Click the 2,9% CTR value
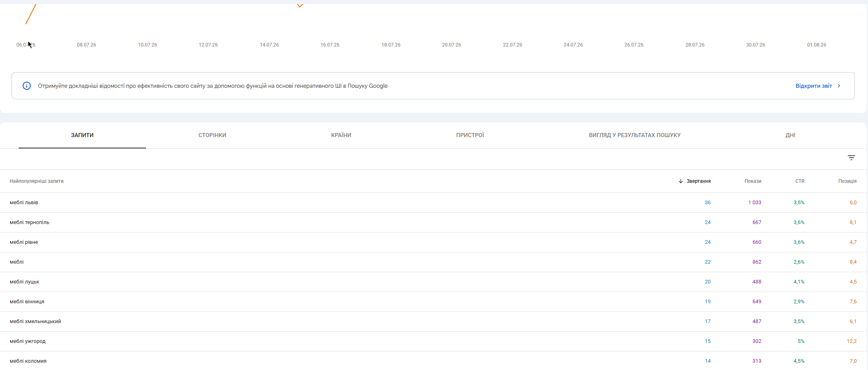Screen dimensions: 868x370 coord(799,302)
